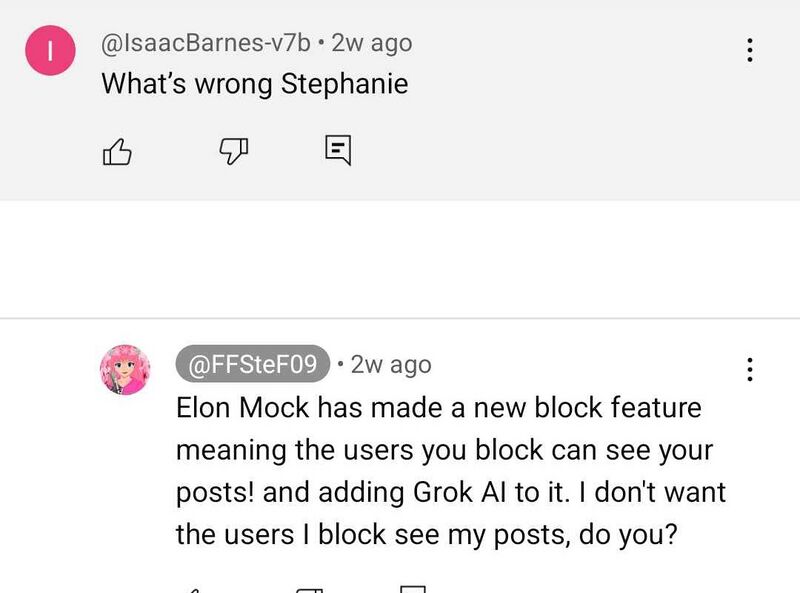
Task: Click the @FFSteF09 username badge
Action: pyautogui.click(x=253, y=365)
